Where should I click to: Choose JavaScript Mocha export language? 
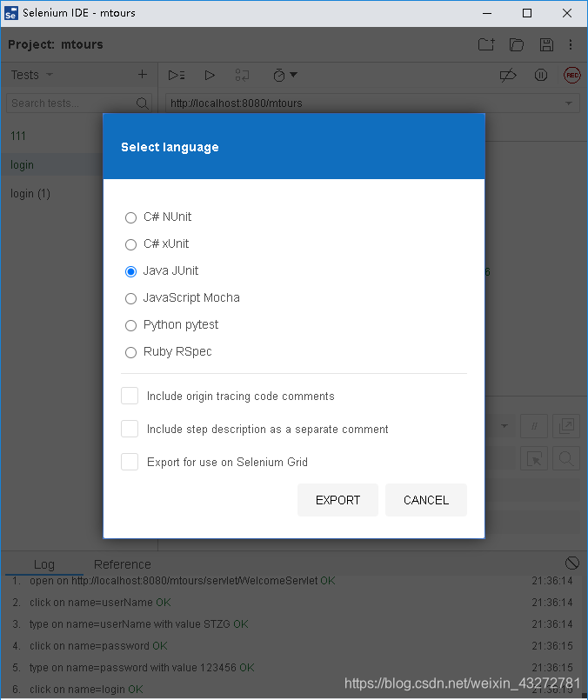[x=130, y=298]
